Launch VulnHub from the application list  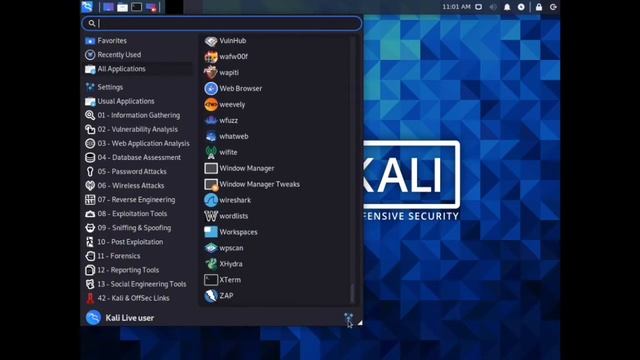276,41
